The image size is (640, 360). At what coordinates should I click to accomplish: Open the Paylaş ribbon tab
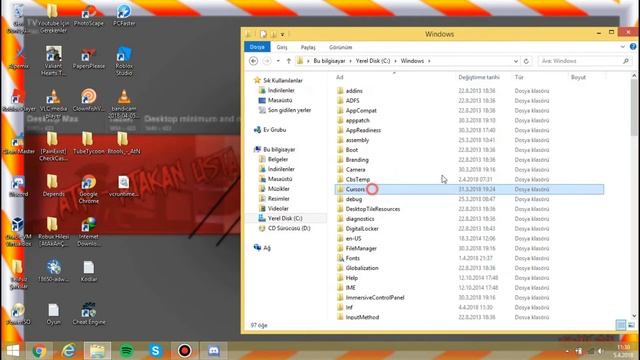click(x=308, y=47)
